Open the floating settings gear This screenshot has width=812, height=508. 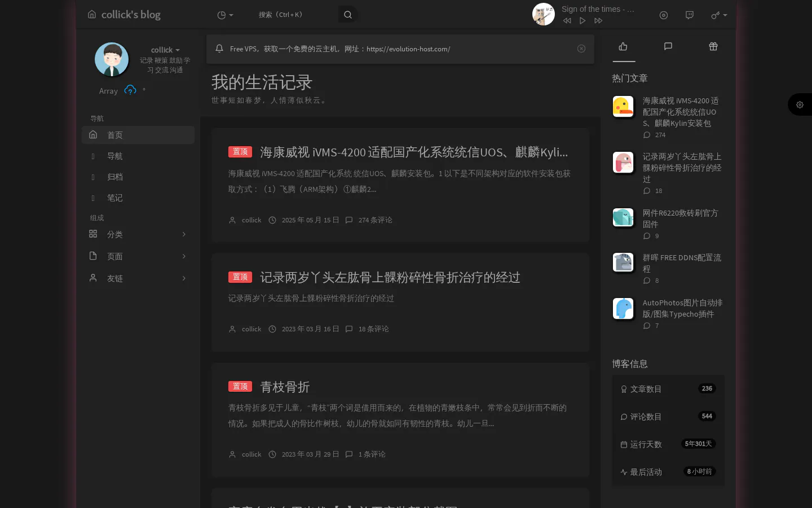[800, 104]
